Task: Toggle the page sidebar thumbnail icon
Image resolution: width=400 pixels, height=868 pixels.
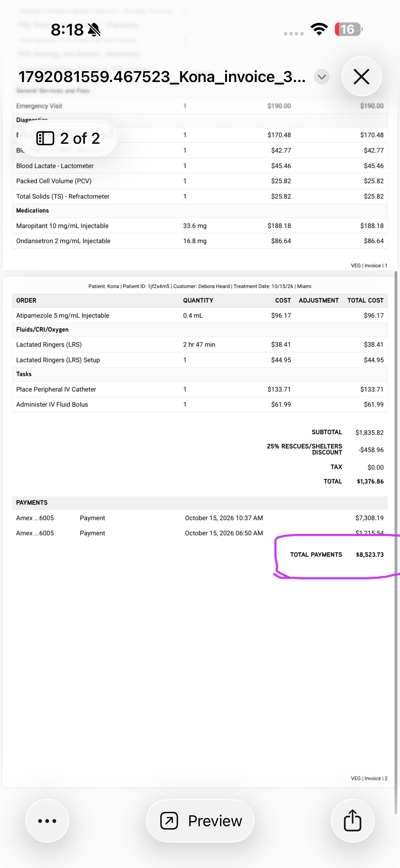Action: click(45, 138)
